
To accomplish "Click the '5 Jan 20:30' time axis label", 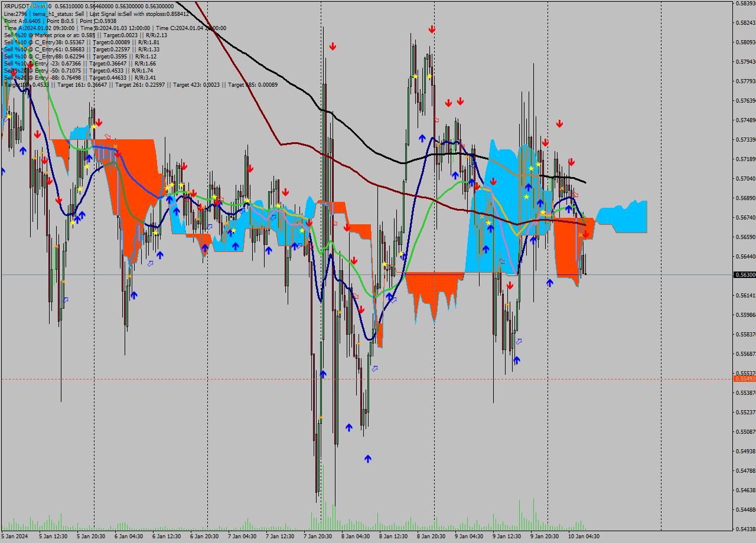I will [90, 537].
